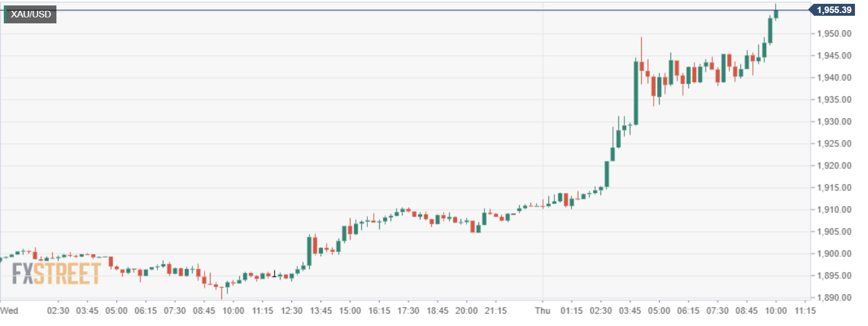Select the 20:00 time axis label

point(467,310)
